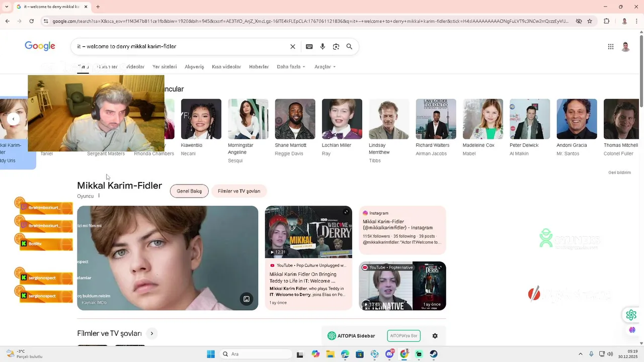
Task: Open a new browser tab
Action: [x=98, y=7]
